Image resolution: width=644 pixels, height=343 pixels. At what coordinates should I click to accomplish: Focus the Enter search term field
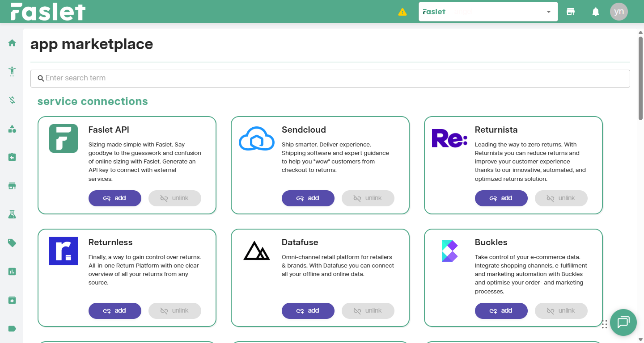(x=330, y=78)
